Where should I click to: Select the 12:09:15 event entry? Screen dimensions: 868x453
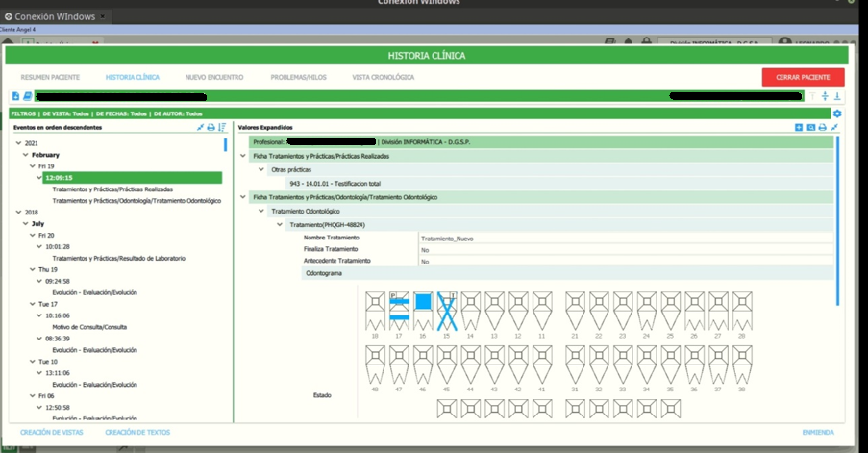133,178
